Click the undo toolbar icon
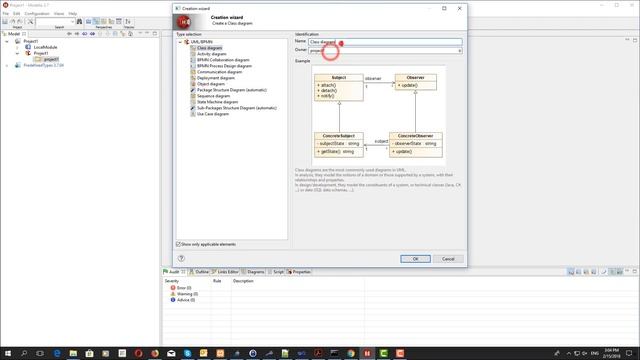Viewport: 640px width, 360px height. point(12,21)
